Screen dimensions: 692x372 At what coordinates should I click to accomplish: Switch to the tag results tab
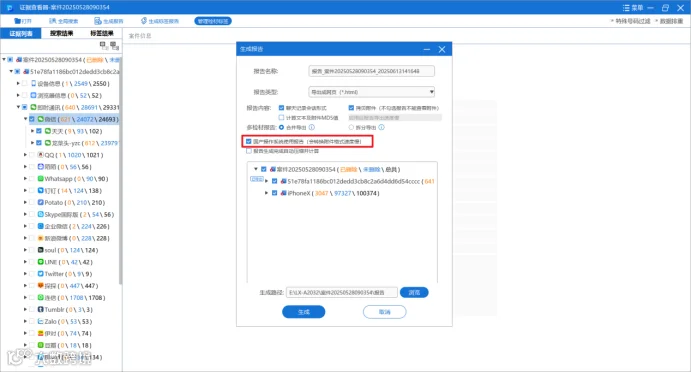(x=102, y=34)
